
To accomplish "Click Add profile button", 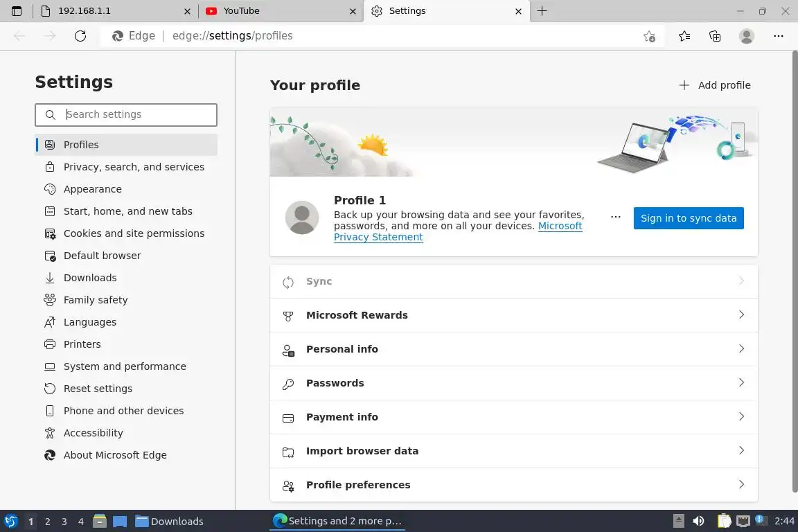I will click(715, 85).
